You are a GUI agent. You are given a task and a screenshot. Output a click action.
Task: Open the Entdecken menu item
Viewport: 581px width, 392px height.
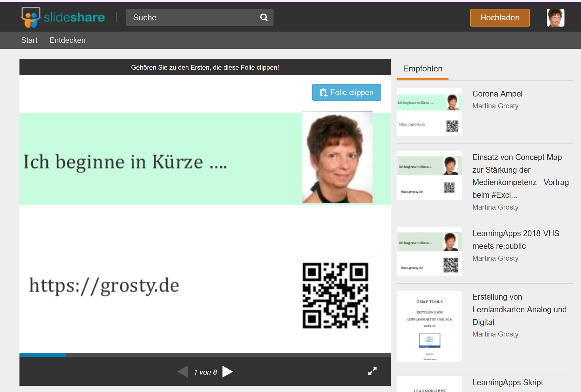[67, 40]
